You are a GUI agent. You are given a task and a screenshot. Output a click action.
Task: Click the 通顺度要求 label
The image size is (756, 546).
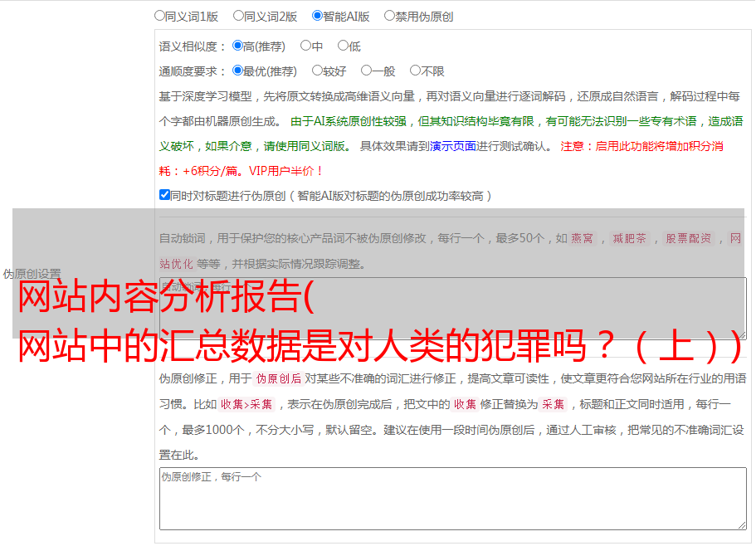pos(193,72)
